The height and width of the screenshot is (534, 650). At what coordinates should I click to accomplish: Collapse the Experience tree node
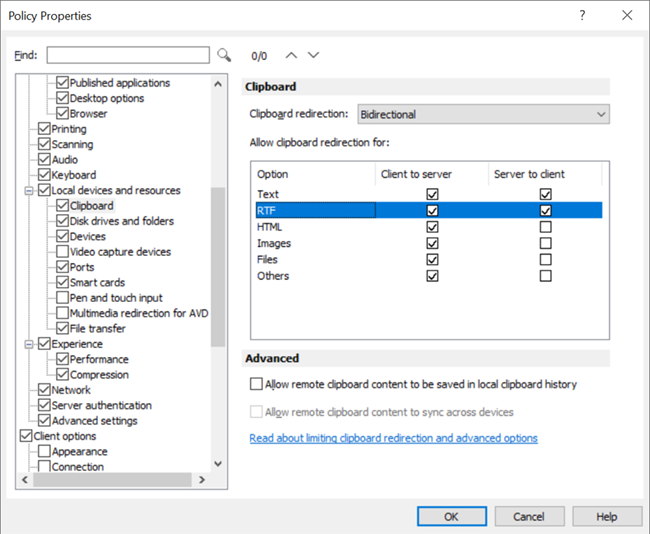click(30, 345)
